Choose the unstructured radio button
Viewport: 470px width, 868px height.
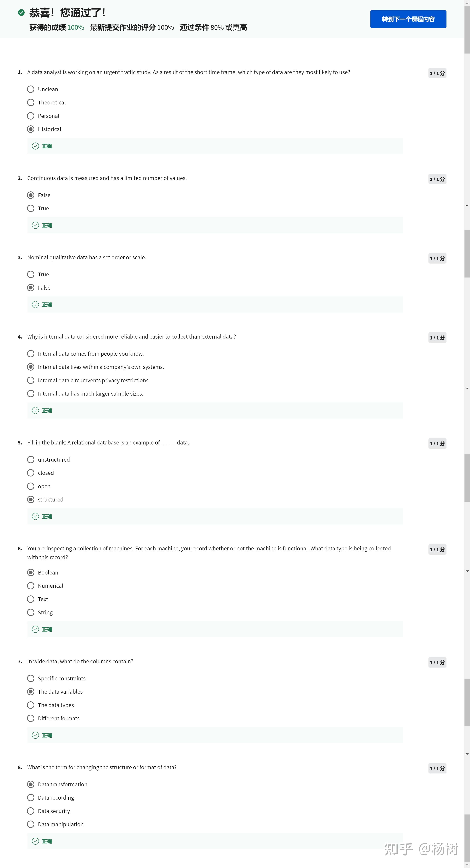31,460
